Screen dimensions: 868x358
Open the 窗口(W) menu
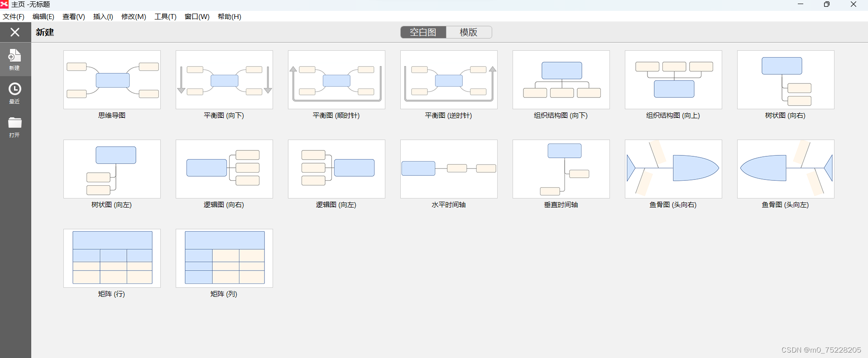coord(197,17)
